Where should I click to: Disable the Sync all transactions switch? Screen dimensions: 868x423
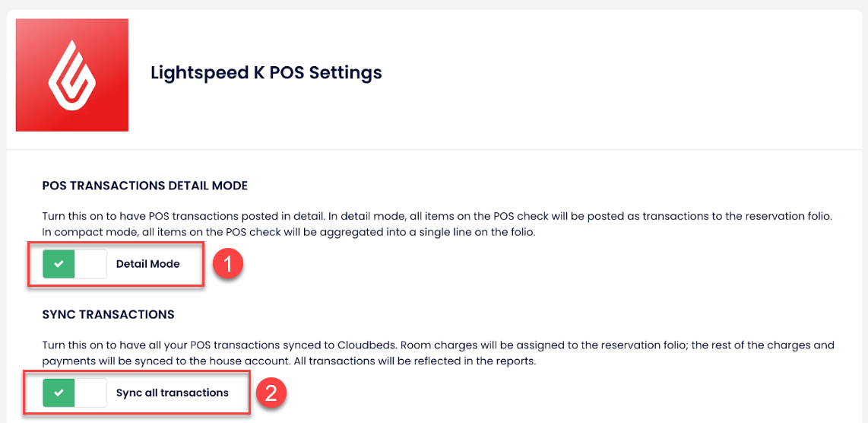74,393
